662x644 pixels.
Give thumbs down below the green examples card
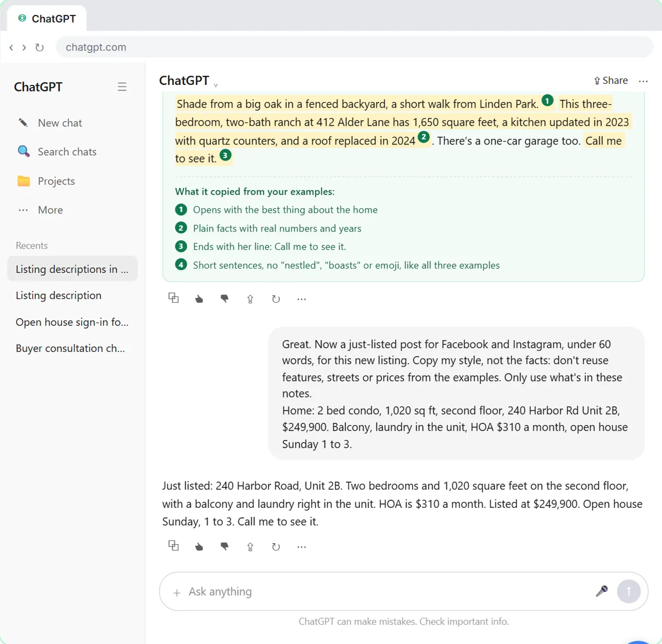pyautogui.click(x=225, y=299)
